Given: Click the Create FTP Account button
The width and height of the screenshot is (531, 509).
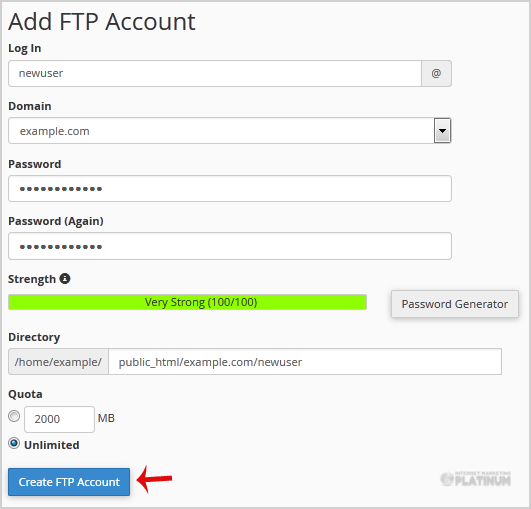Looking at the screenshot, I should 69,482.
